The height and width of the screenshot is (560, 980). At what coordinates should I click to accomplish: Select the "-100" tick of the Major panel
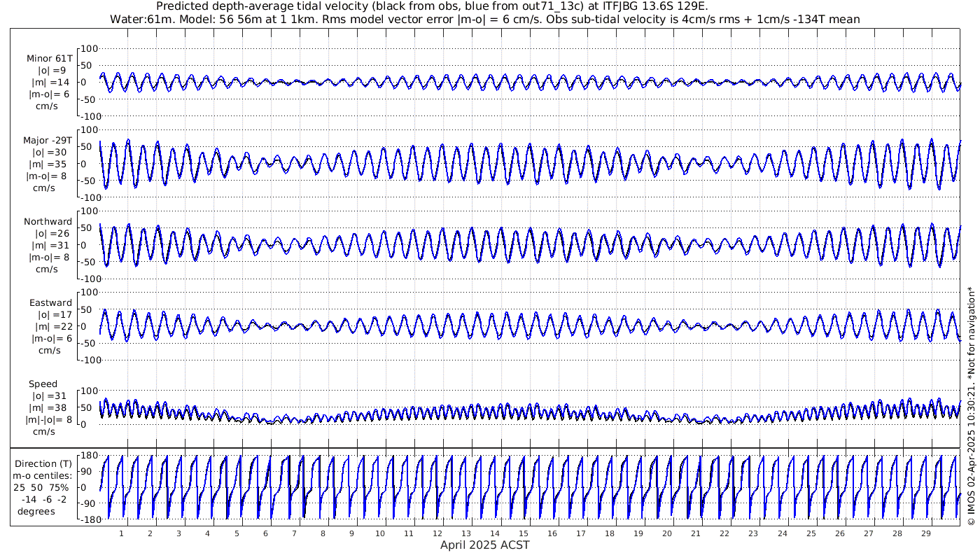[90, 197]
